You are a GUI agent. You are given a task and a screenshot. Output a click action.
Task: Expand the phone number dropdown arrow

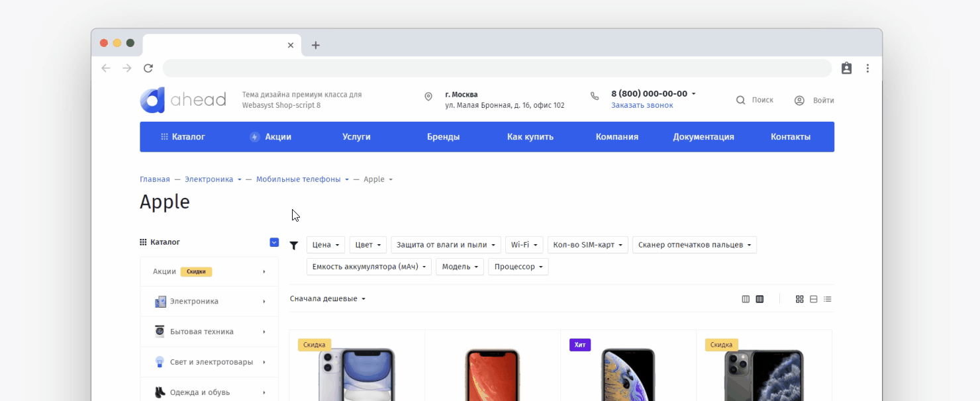point(694,94)
